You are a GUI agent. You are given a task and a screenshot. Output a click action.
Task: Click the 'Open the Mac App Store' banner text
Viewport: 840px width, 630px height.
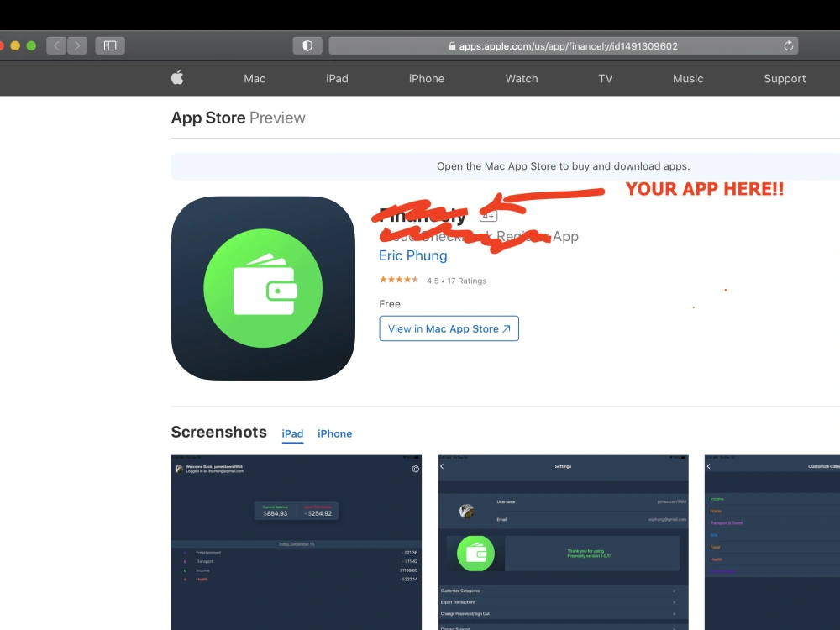(563, 166)
